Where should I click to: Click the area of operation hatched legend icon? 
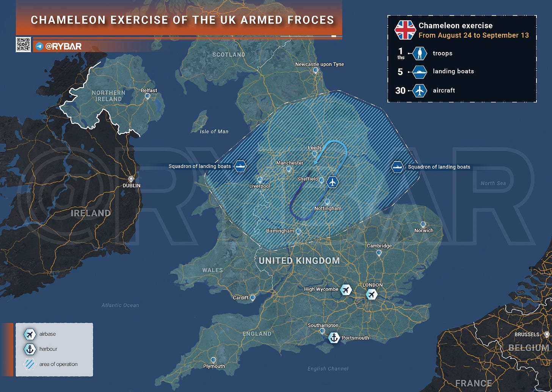pos(30,364)
